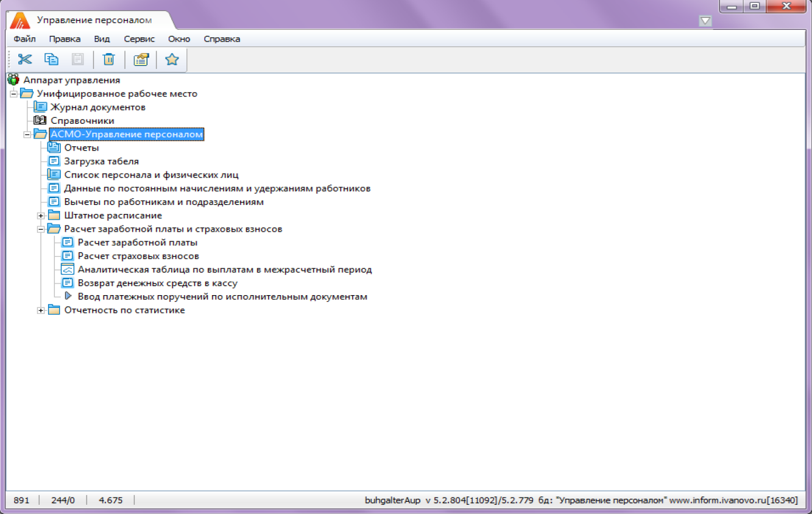
Task: Click the Справочники book icon
Action: (x=40, y=120)
